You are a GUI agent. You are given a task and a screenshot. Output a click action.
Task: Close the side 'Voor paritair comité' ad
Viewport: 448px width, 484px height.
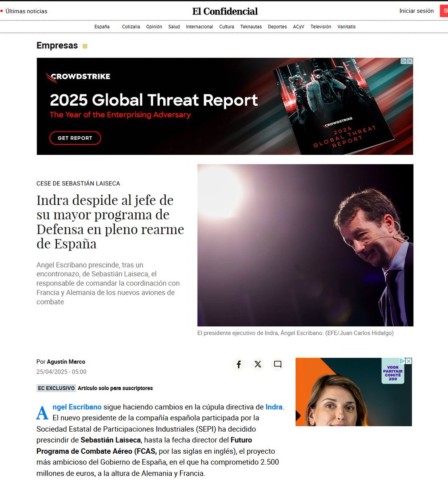click(408, 361)
